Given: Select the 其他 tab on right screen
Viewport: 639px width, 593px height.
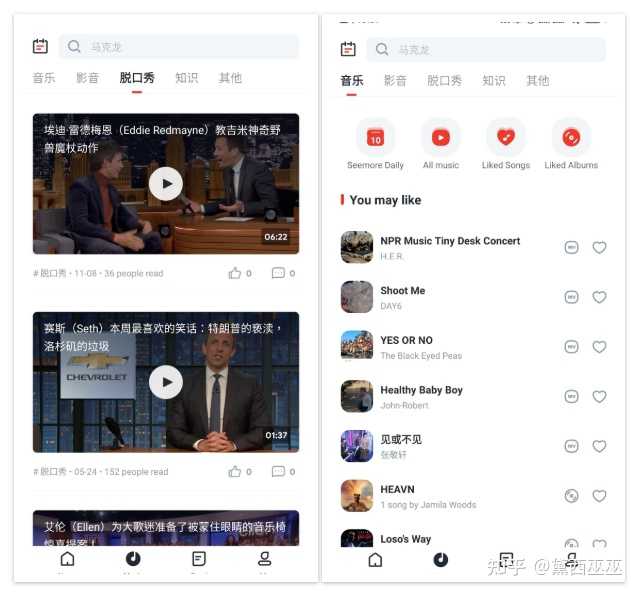Looking at the screenshot, I should pos(538,80).
